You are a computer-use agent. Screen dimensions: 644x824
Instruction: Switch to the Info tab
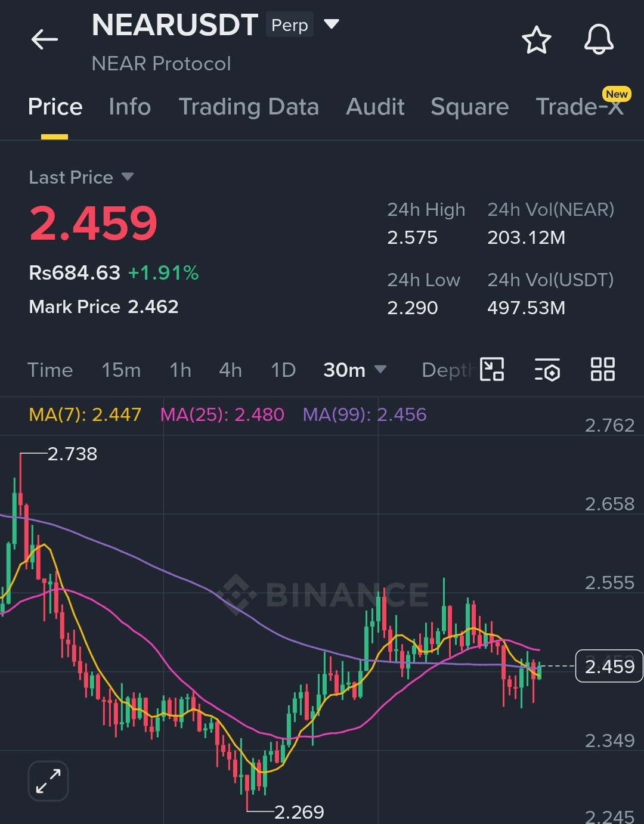point(129,107)
